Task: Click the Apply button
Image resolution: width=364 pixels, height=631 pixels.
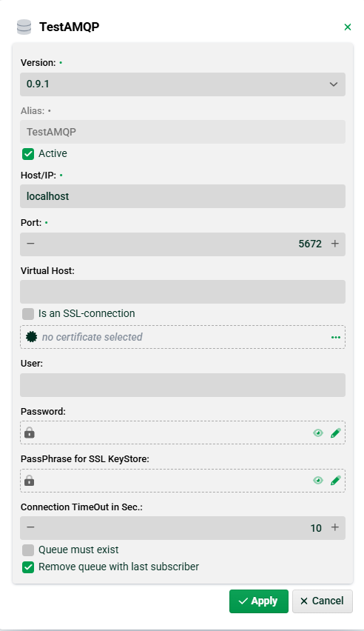Action: coord(259,601)
